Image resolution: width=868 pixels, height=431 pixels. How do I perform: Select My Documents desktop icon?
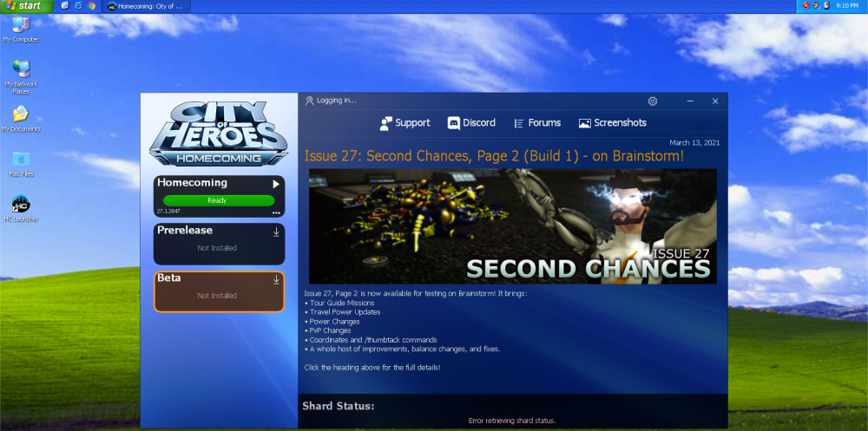(x=21, y=119)
